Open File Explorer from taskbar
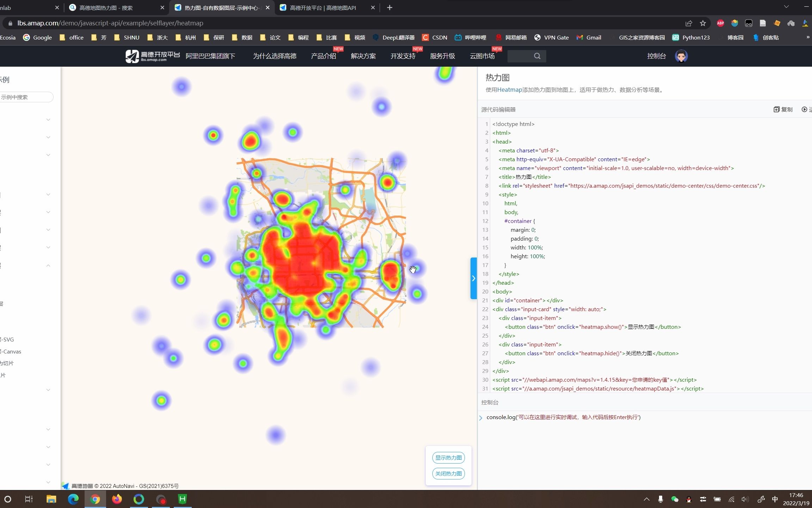Screen dimensions: 812x508 [x=51, y=499]
